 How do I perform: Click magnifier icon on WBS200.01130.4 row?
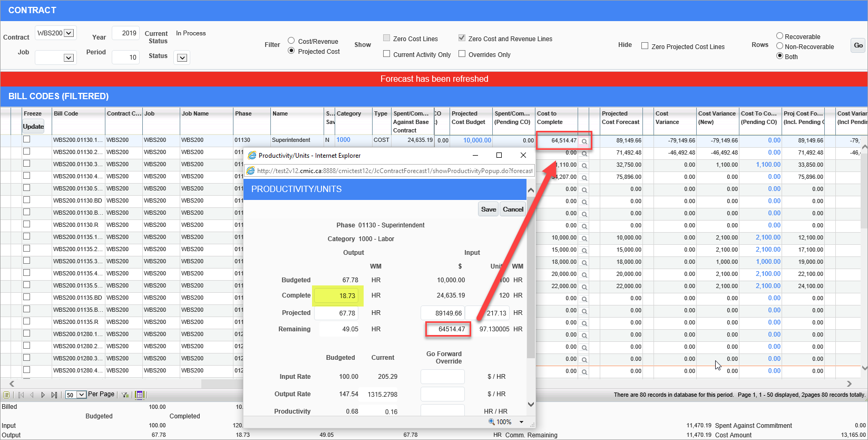click(x=584, y=177)
